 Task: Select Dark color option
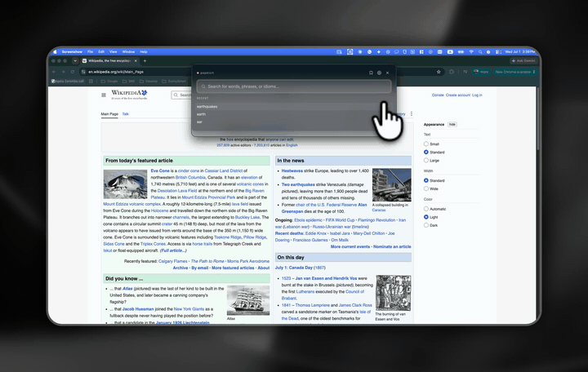click(426, 225)
